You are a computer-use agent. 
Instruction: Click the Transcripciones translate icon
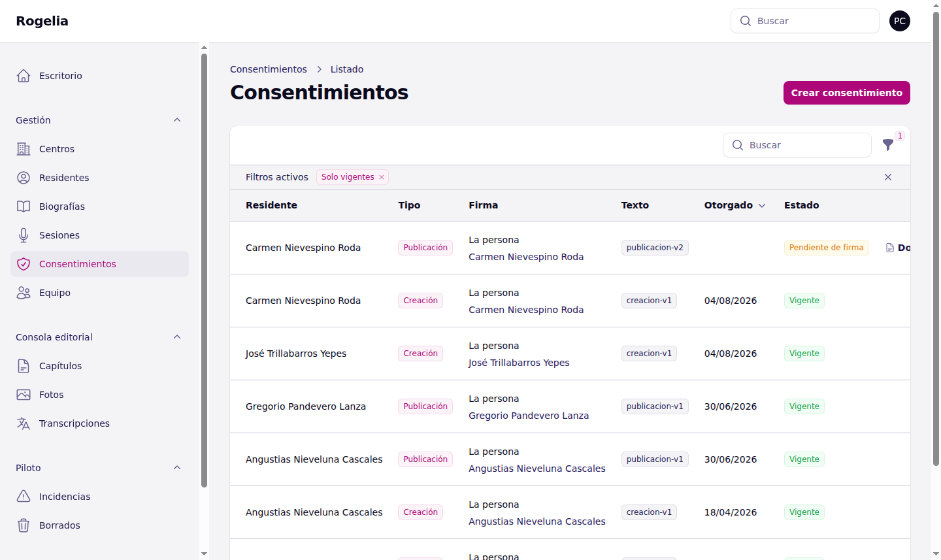pyautogui.click(x=24, y=423)
